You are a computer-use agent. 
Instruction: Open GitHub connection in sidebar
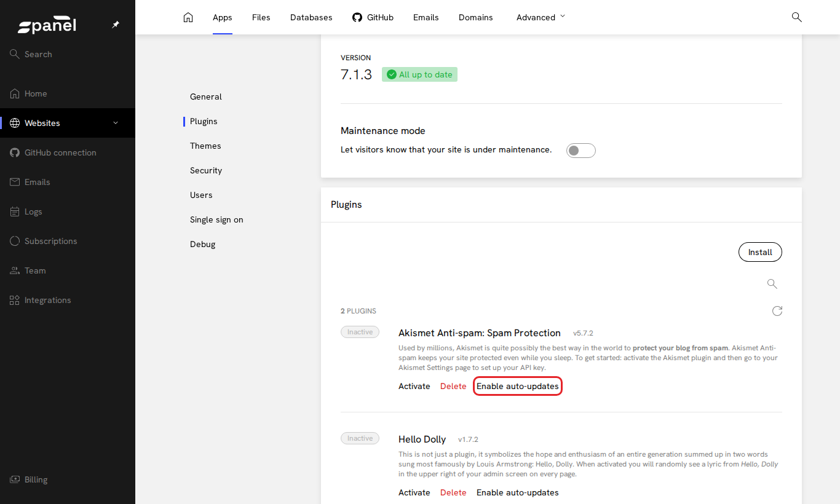click(x=68, y=152)
